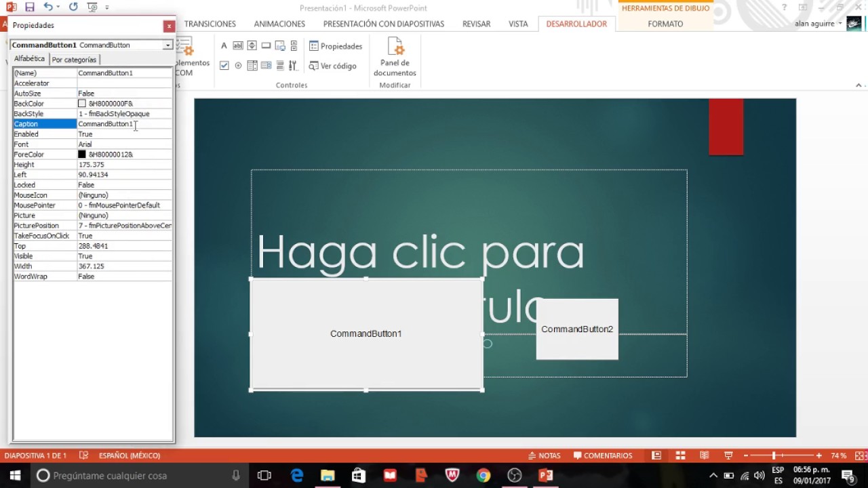Insert an Image control
868x488 pixels.
(279, 45)
